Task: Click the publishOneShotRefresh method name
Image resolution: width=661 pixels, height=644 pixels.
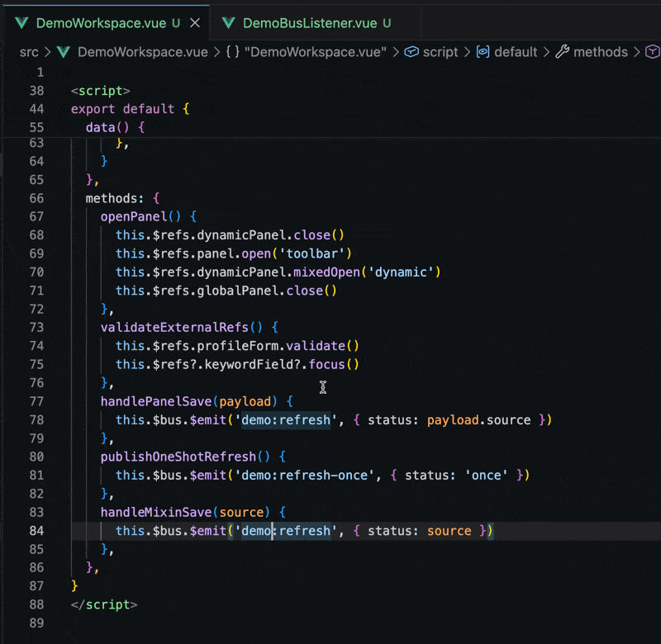Action: click(178, 457)
